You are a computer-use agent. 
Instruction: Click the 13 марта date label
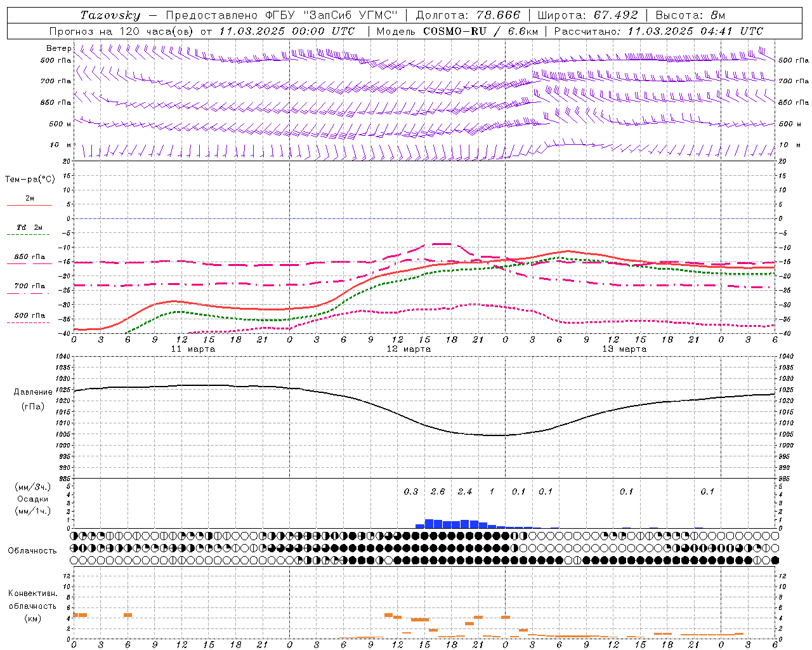[x=624, y=349]
